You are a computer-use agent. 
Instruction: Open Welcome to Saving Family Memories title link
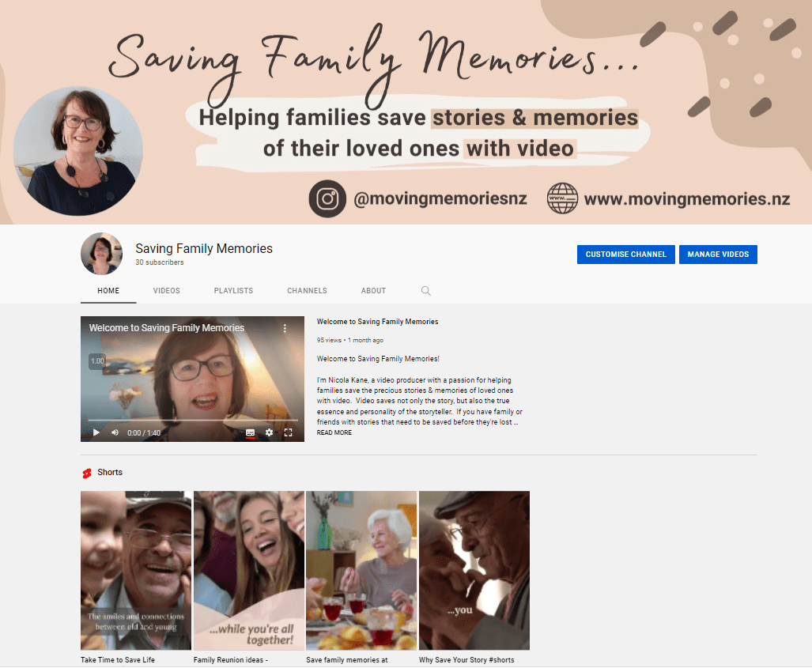[x=377, y=322]
